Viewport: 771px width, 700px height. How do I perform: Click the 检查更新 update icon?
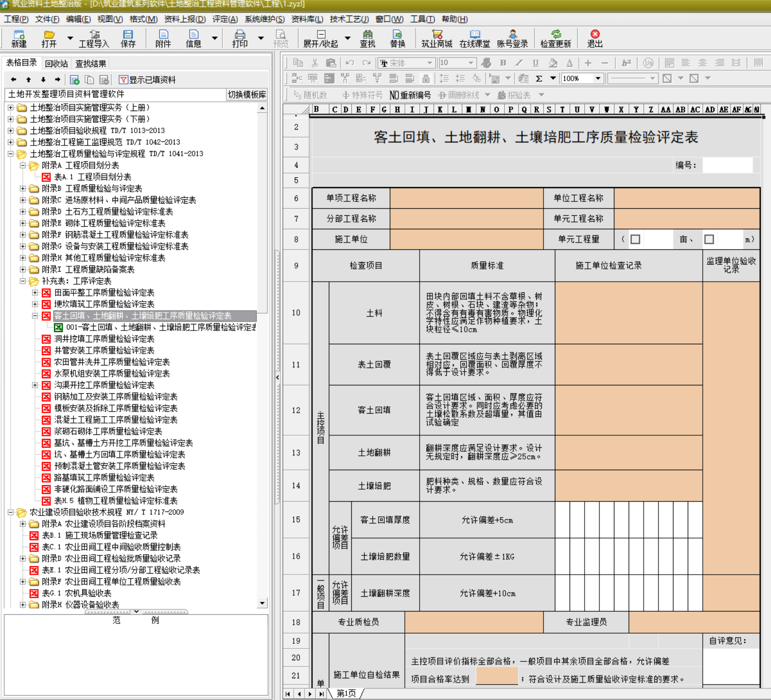[x=556, y=39]
